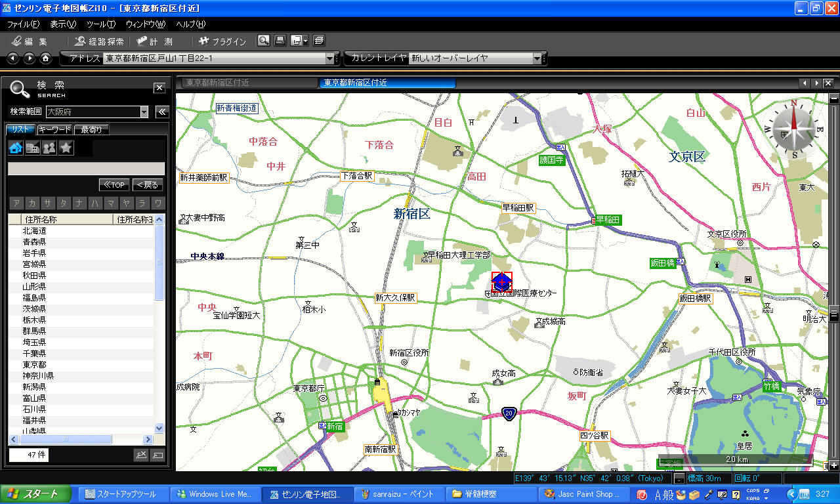Screen dimensions: 840x504
Task: Open the プラグイン plugin menu
Action: [222, 41]
